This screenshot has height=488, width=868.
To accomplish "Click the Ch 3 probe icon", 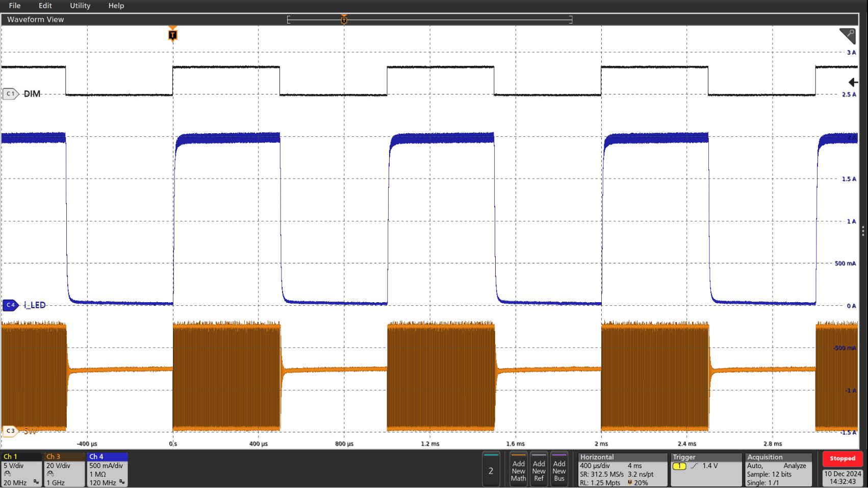I will 50,474.
